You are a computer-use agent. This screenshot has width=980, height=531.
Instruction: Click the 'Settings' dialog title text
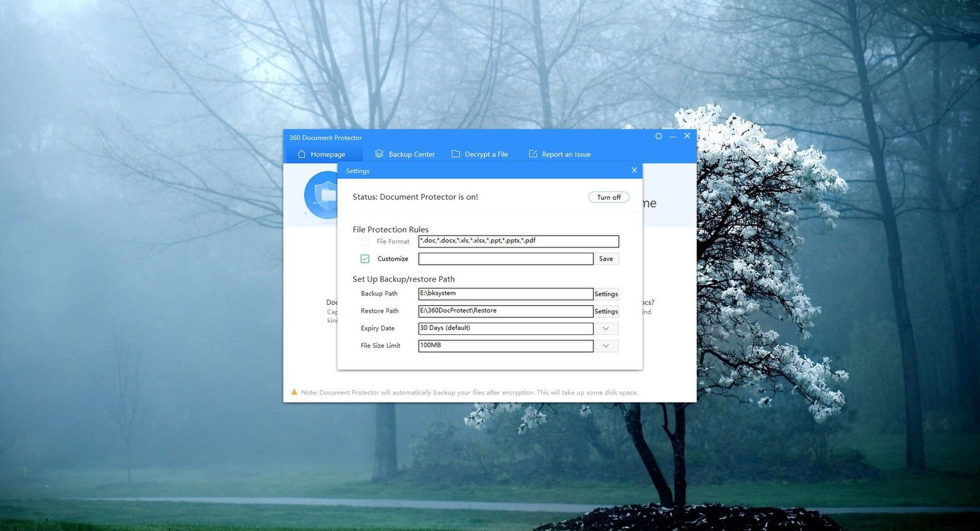[x=358, y=171]
